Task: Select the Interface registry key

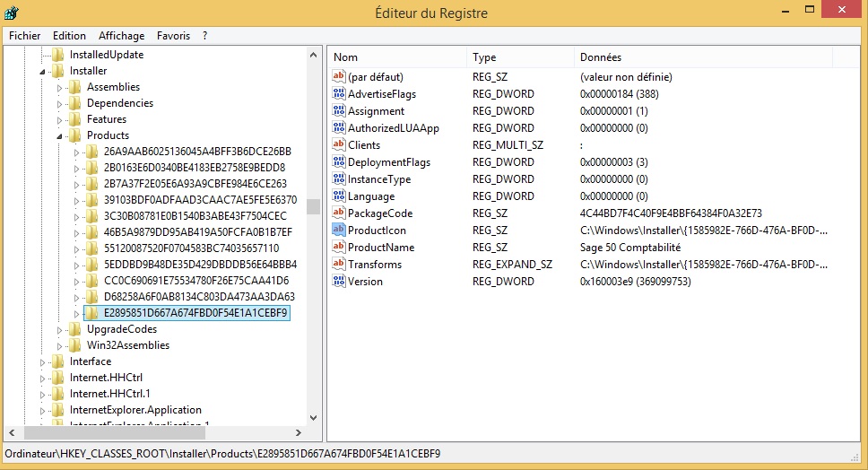Action: tap(90, 361)
